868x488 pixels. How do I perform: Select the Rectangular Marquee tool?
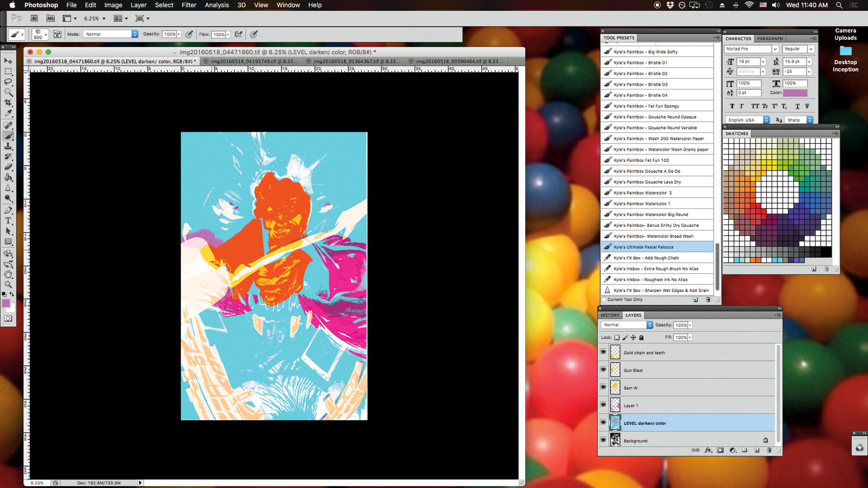[x=8, y=71]
